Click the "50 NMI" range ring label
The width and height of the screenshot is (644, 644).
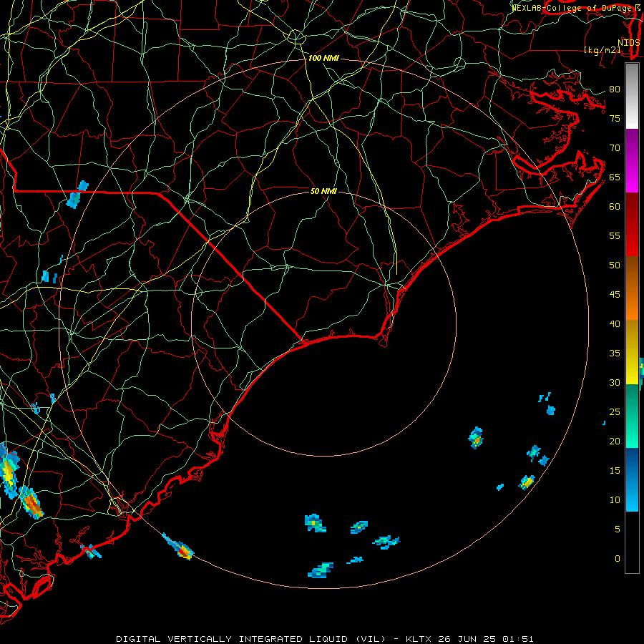click(x=323, y=191)
